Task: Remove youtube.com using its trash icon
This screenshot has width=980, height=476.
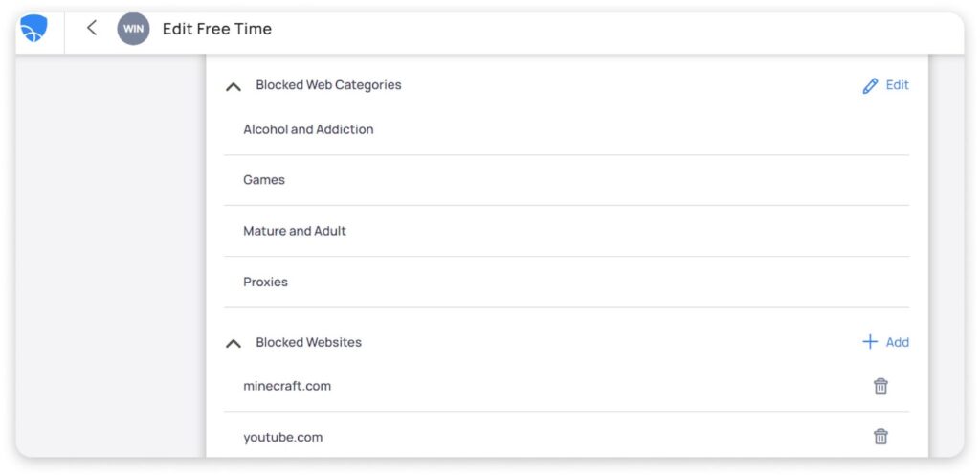Action: pyautogui.click(x=880, y=437)
